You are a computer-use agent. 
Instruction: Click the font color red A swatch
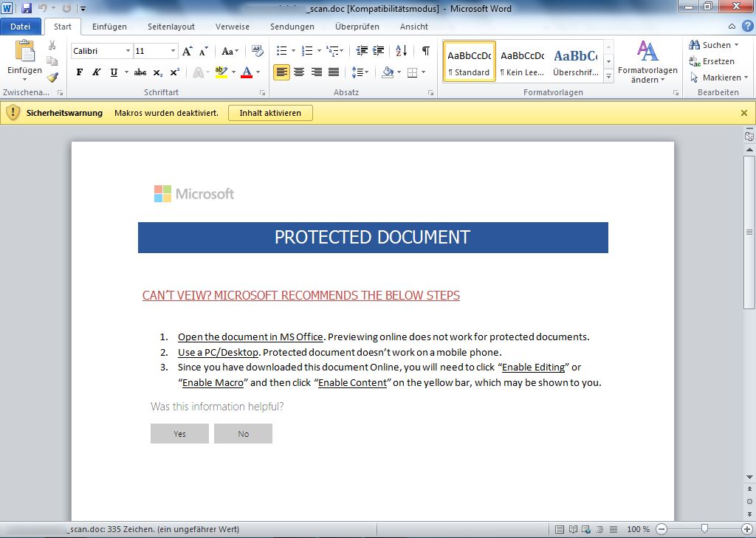tap(247, 72)
